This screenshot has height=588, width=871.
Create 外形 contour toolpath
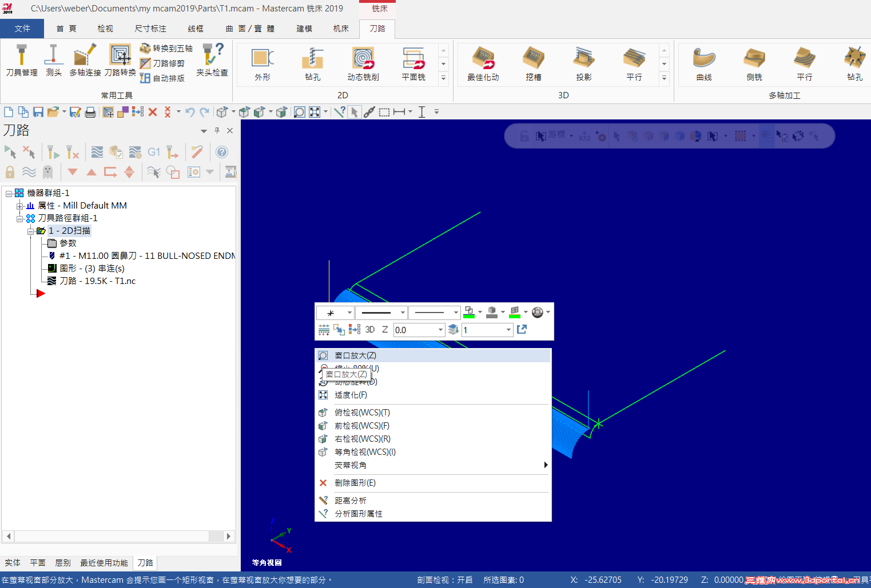tap(263, 65)
